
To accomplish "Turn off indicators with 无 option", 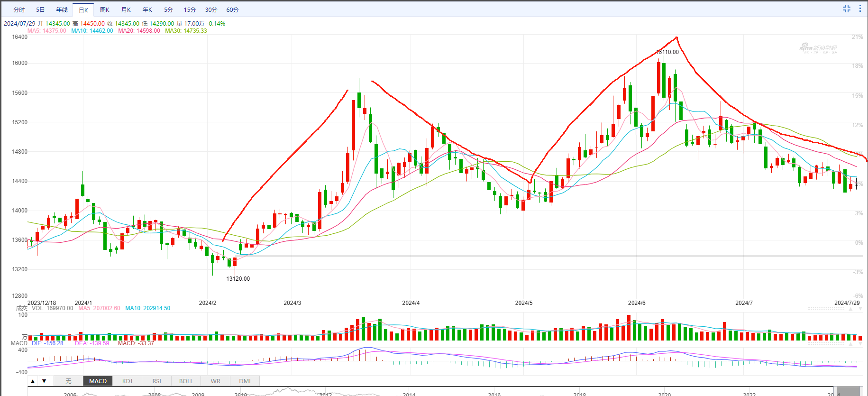I will click(x=68, y=381).
